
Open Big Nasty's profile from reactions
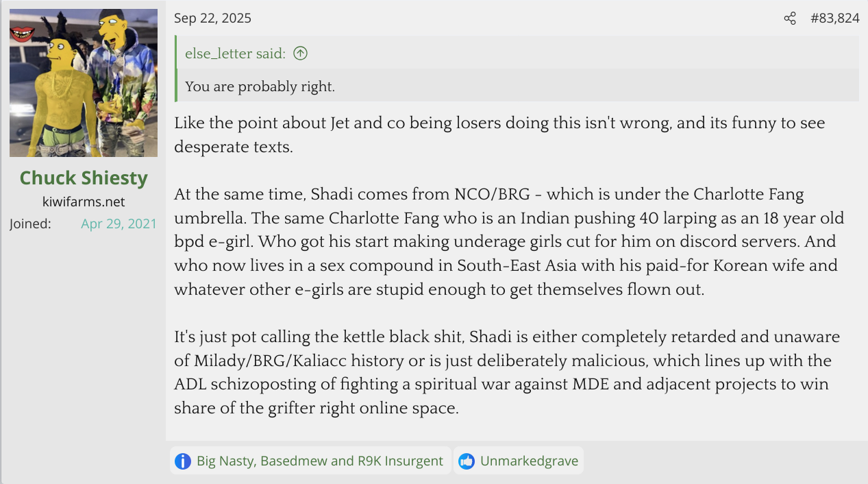pyautogui.click(x=225, y=461)
